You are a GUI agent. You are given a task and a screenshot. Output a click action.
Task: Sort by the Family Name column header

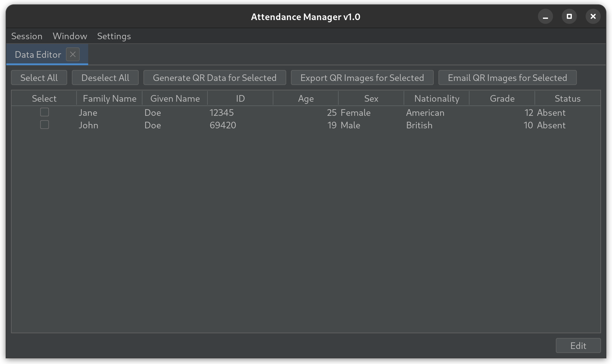point(110,99)
